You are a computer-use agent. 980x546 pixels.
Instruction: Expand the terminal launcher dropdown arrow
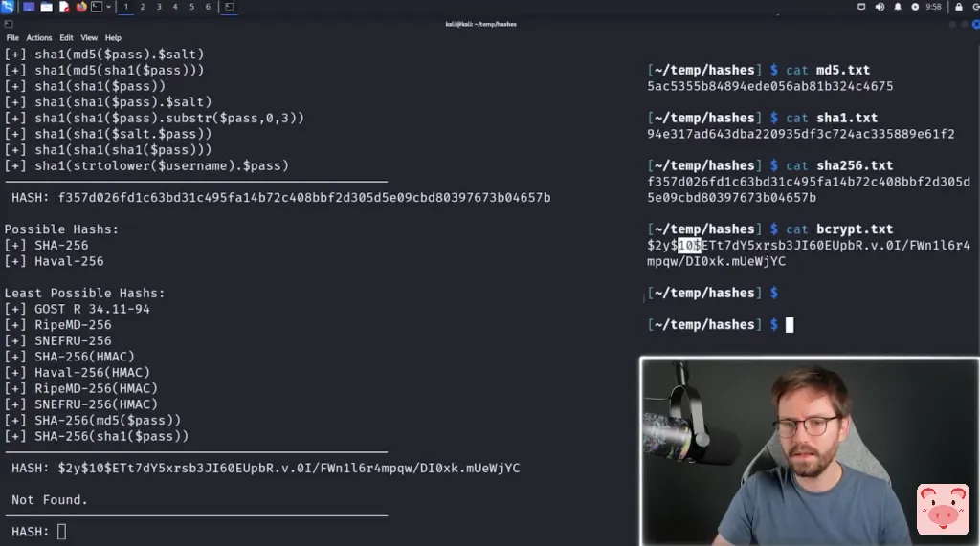click(109, 7)
